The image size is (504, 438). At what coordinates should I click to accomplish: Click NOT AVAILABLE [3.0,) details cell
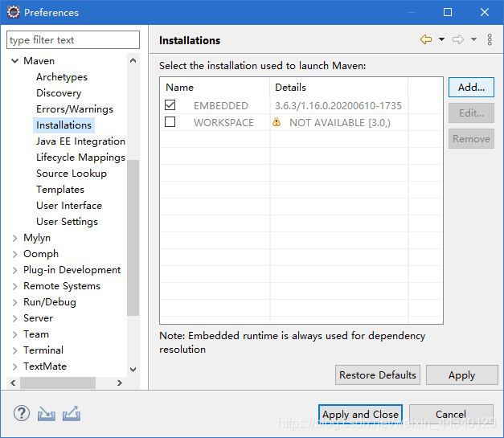click(340, 122)
